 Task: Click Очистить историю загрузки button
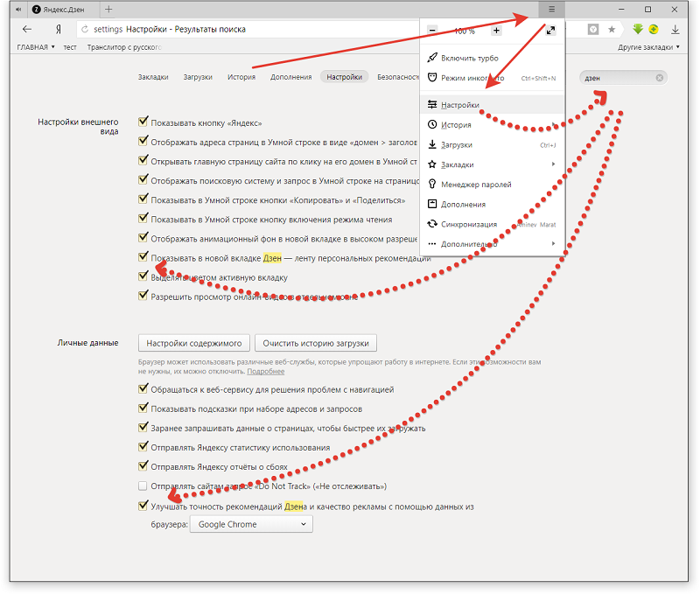pos(316,343)
